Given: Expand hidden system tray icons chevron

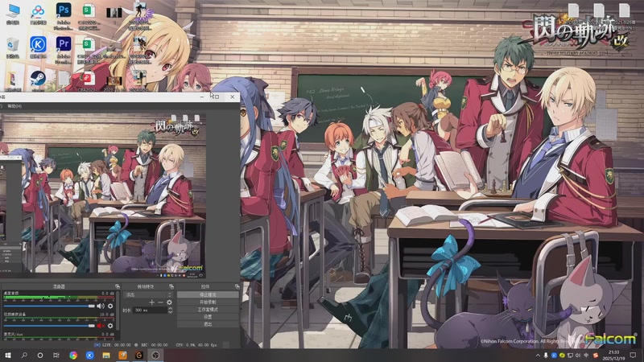Looking at the screenshot, I should click(x=538, y=356).
